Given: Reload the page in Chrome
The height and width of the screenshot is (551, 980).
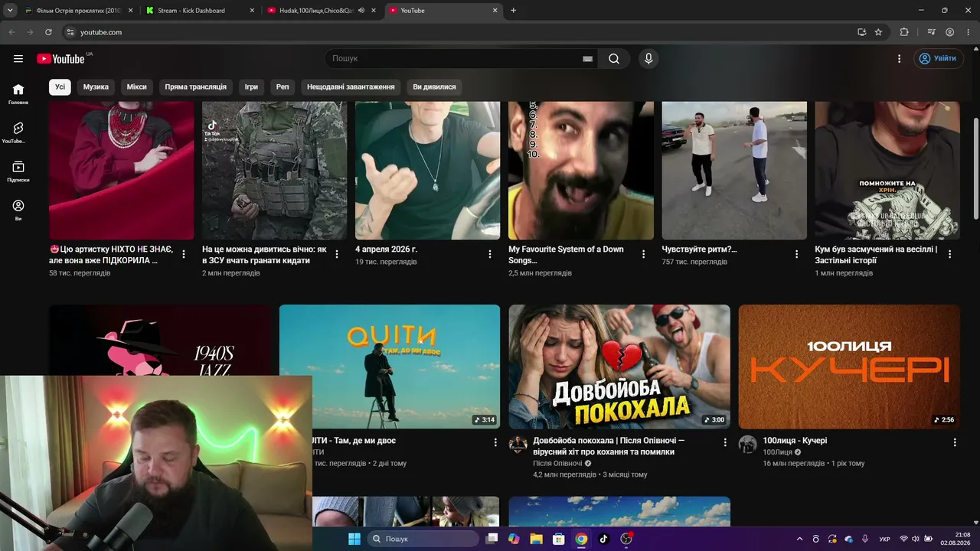Looking at the screenshot, I should 48,32.
